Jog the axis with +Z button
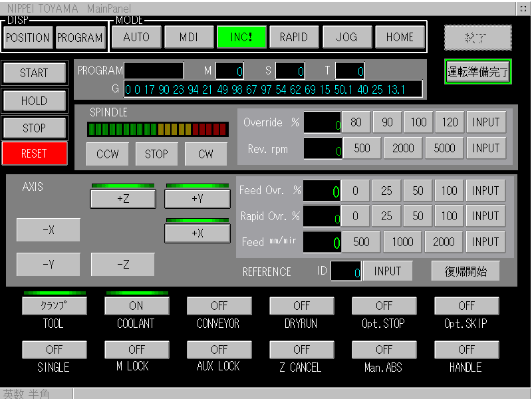This screenshot has height=399, width=532. [123, 198]
